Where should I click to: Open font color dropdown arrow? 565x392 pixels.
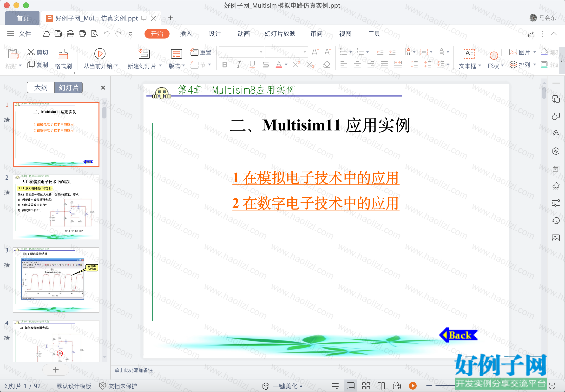click(286, 65)
